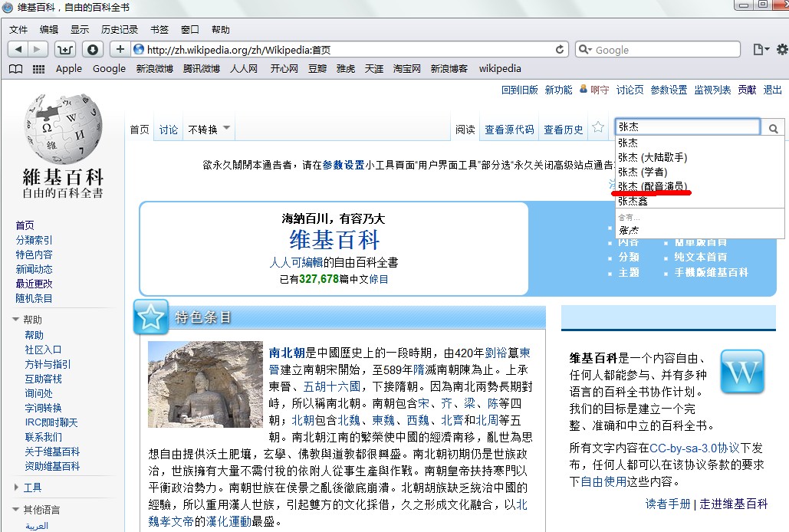Image resolution: width=789 pixels, height=532 pixels.
Task: Open the 窗口 menu
Action: (189, 30)
